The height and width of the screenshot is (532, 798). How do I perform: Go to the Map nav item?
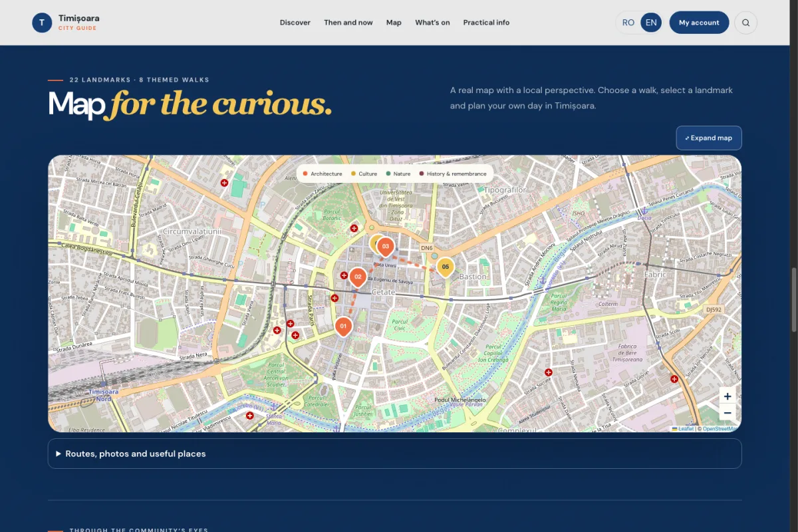394,23
